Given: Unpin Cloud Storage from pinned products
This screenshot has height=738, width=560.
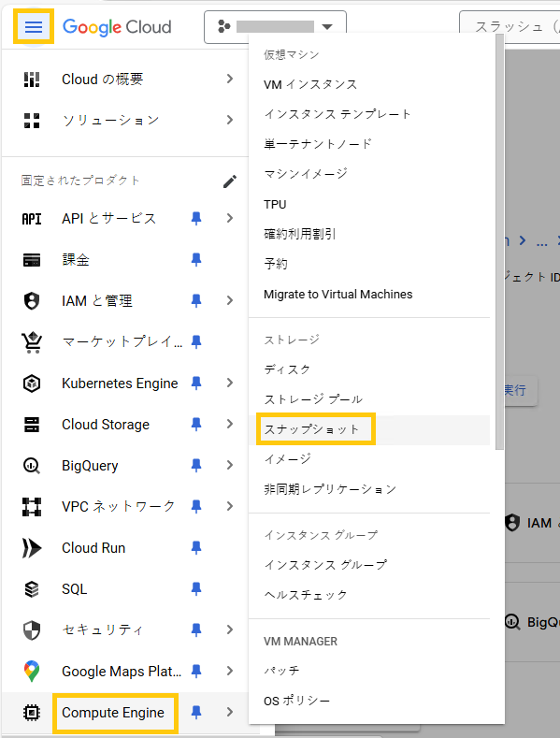Looking at the screenshot, I should (x=196, y=425).
